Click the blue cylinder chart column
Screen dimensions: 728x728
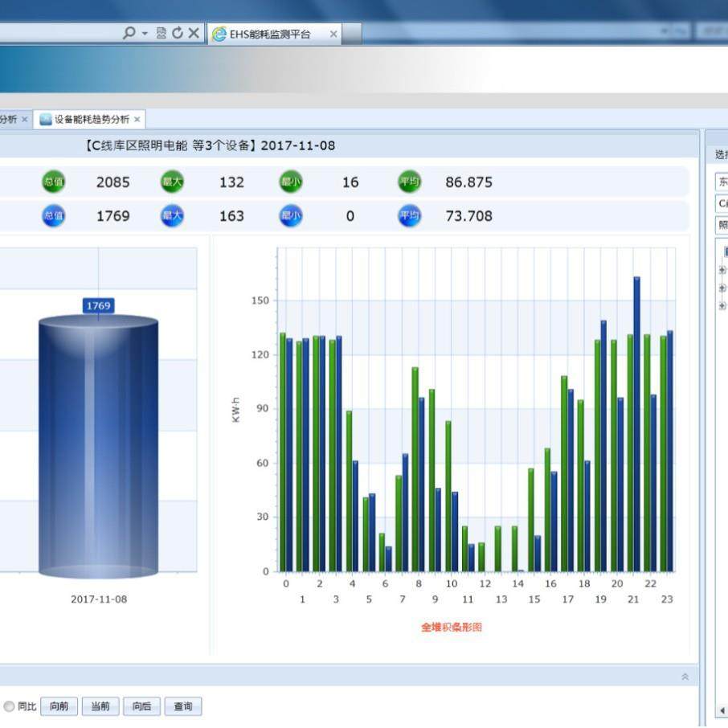(98, 446)
